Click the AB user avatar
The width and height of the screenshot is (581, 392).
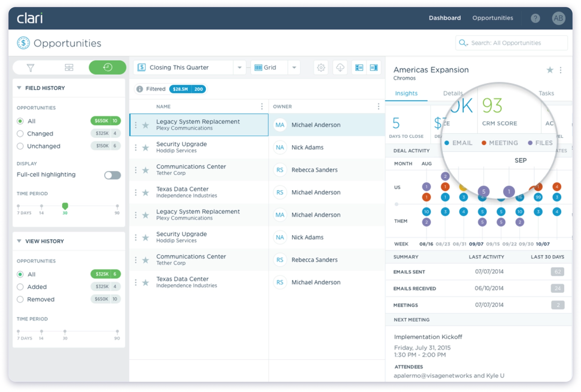(558, 18)
